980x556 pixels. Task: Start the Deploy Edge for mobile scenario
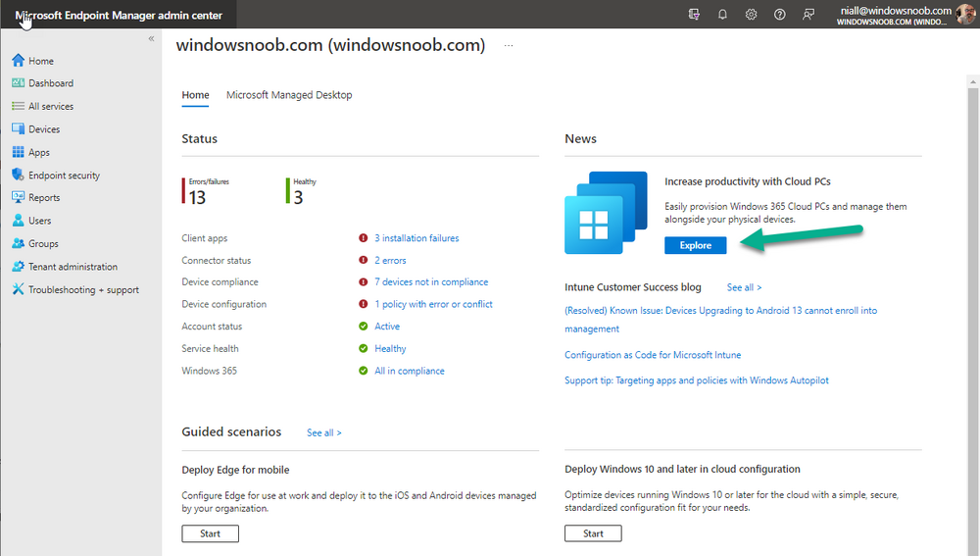pos(210,533)
